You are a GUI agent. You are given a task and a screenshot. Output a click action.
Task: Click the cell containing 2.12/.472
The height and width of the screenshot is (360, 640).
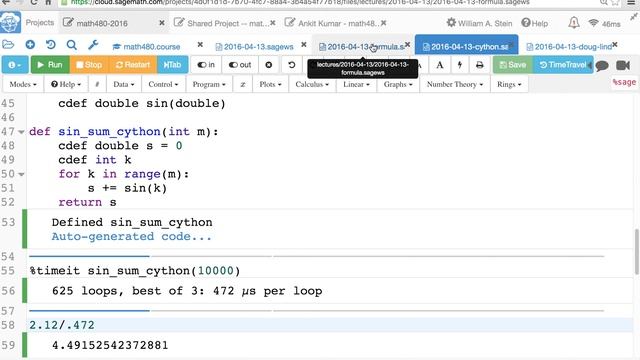331,325
